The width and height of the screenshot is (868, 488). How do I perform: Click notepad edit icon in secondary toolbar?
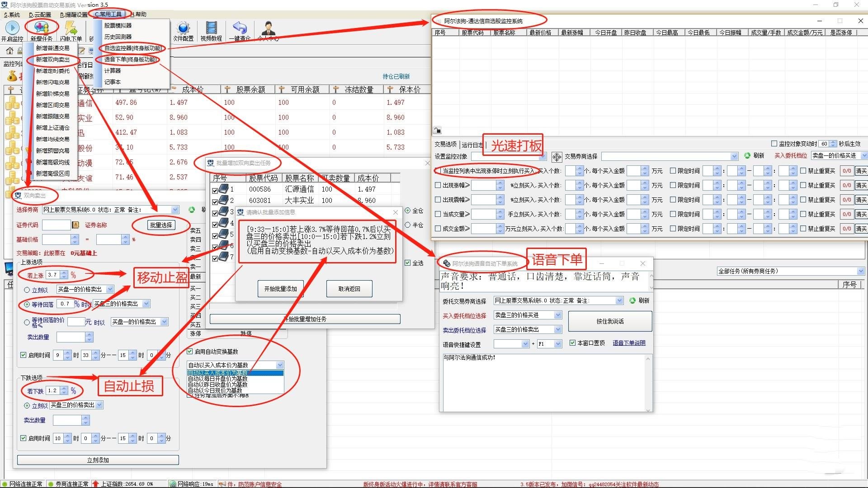coord(82,51)
